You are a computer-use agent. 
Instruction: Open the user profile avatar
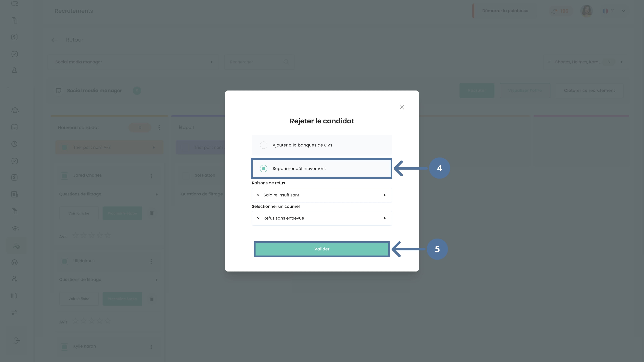click(x=586, y=11)
